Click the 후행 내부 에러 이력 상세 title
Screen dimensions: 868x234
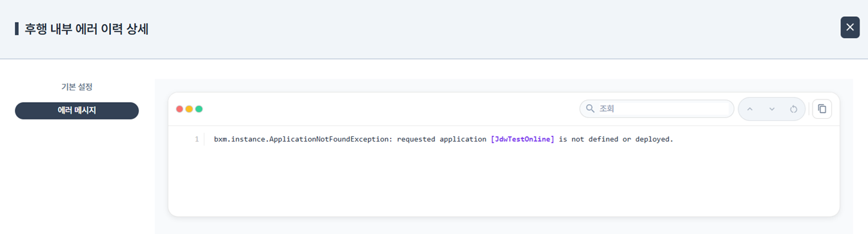[86, 28]
